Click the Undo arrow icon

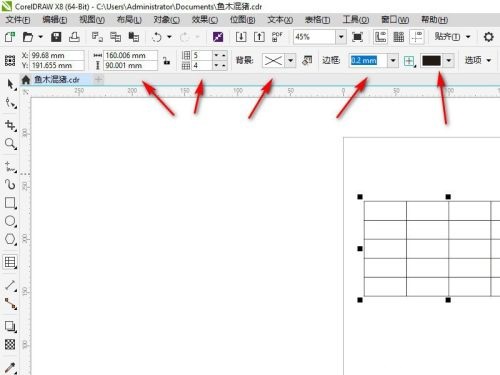coord(157,37)
